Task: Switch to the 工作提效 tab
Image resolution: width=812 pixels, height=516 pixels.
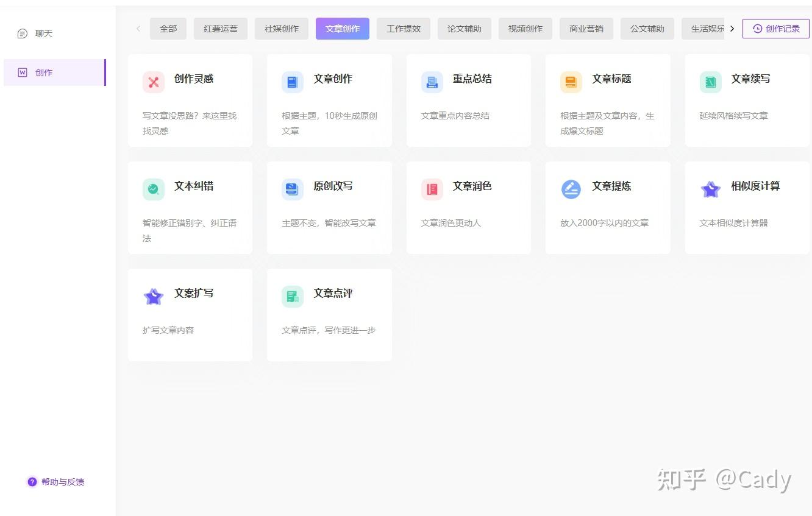Action: click(x=404, y=29)
